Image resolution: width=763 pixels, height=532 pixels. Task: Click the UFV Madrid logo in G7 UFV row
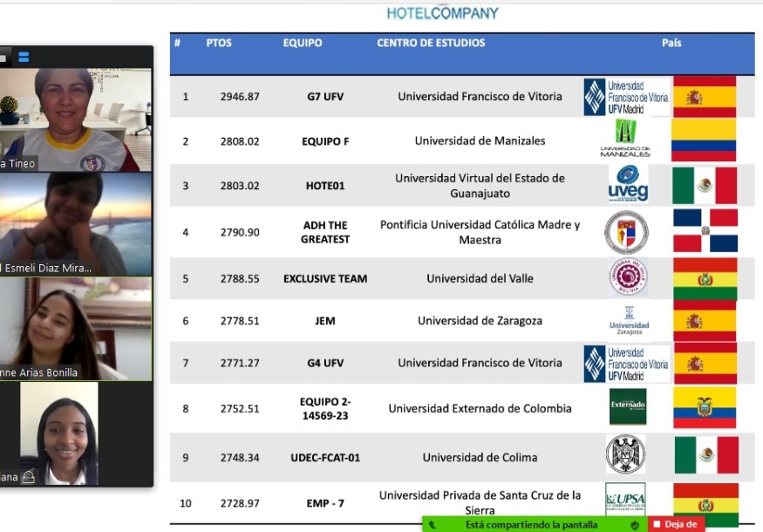point(627,97)
